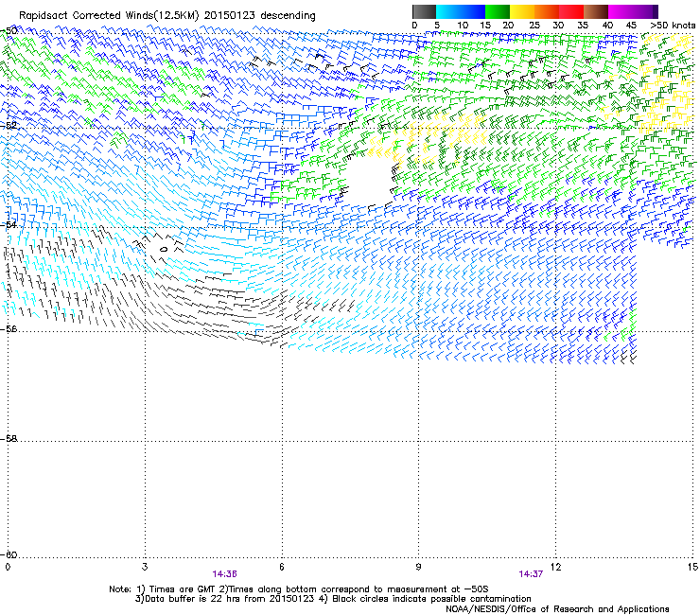The height and width of the screenshot is (615, 700).
Task: Click the latitude axis label '-56'
Action: click(9, 328)
